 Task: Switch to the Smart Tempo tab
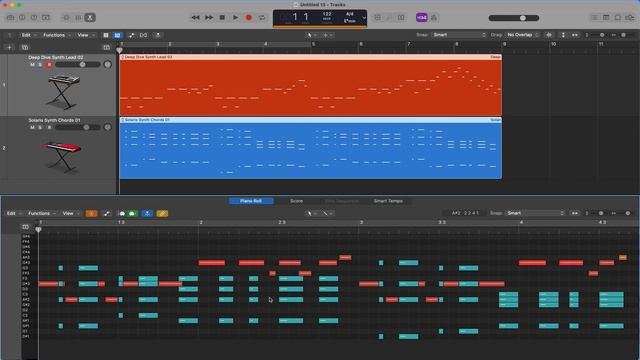(388, 201)
